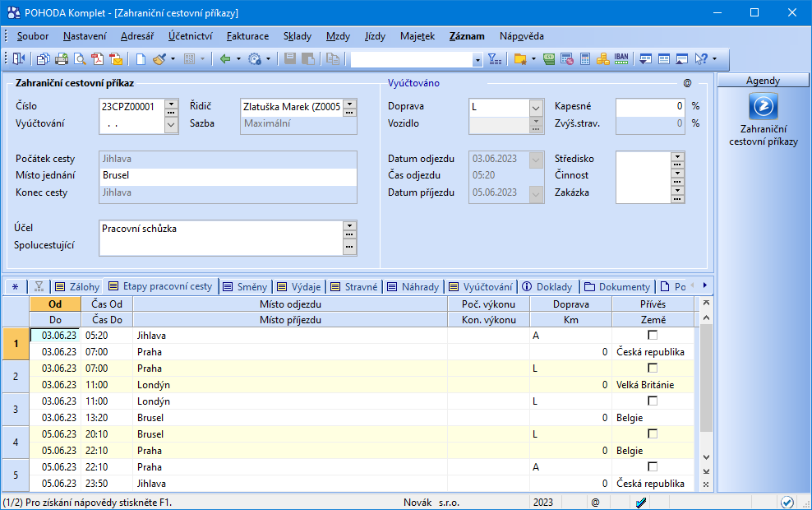Click the favorites folder star icon
812x510 pixels.
pos(520,58)
